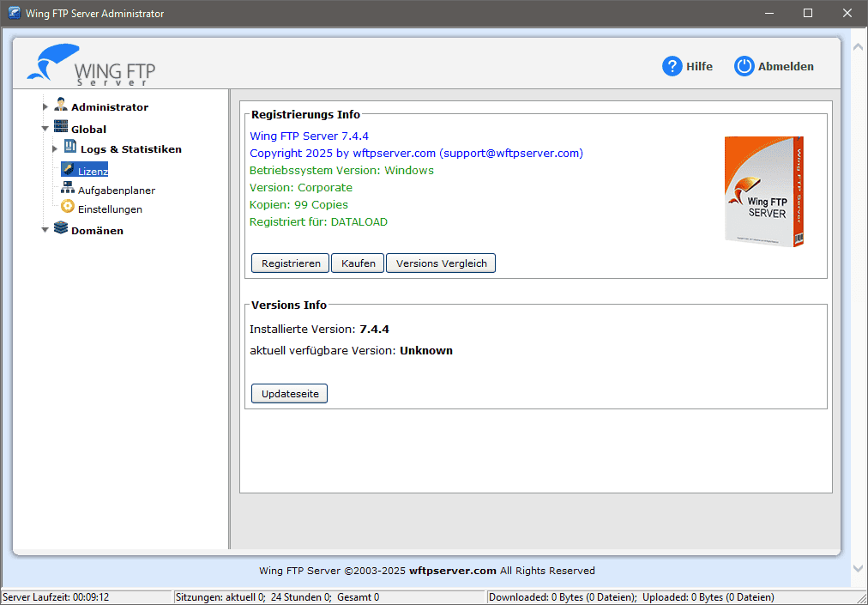Open the Einstellungen entry
This screenshot has height=605, width=868.
(110, 209)
